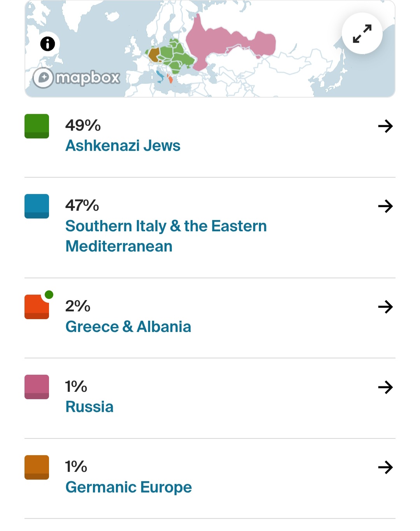Click the Germanic Europe row arrow
This screenshot has width=420, height=531.
click(385, 467)
